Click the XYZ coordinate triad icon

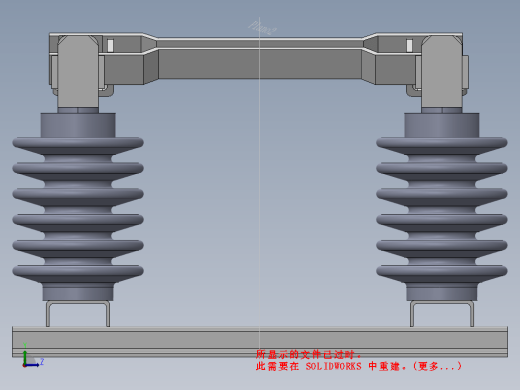[33, 355]
